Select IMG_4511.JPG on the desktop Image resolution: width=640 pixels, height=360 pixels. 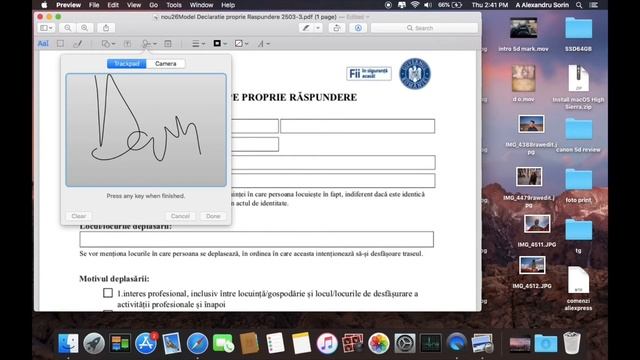(537, 230)
